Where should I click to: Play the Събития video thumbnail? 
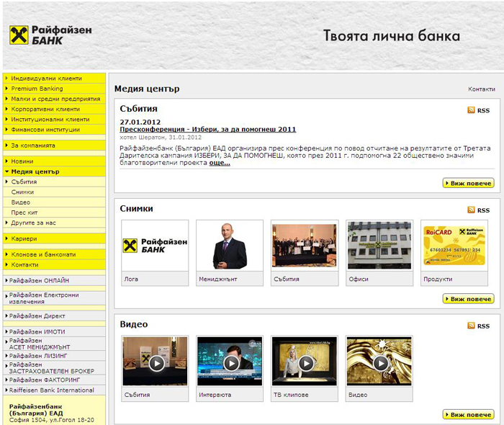[x=155, y=362]
